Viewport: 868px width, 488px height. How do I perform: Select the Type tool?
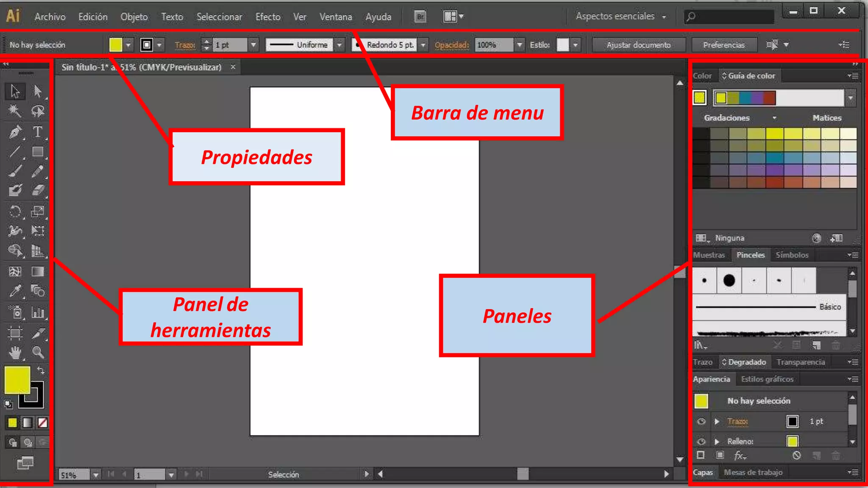(37, 132)
